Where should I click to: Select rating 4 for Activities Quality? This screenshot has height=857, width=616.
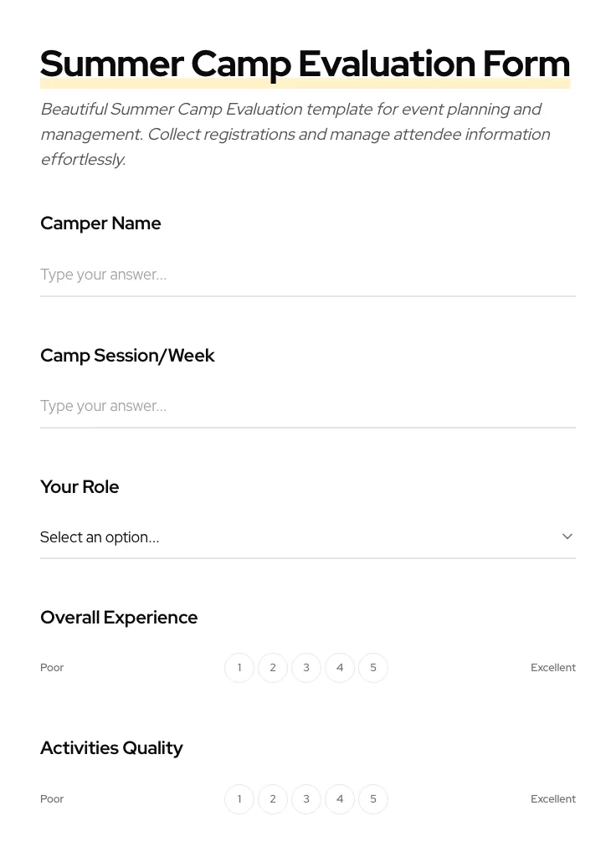pyautogui.click(x=340, y=798)
